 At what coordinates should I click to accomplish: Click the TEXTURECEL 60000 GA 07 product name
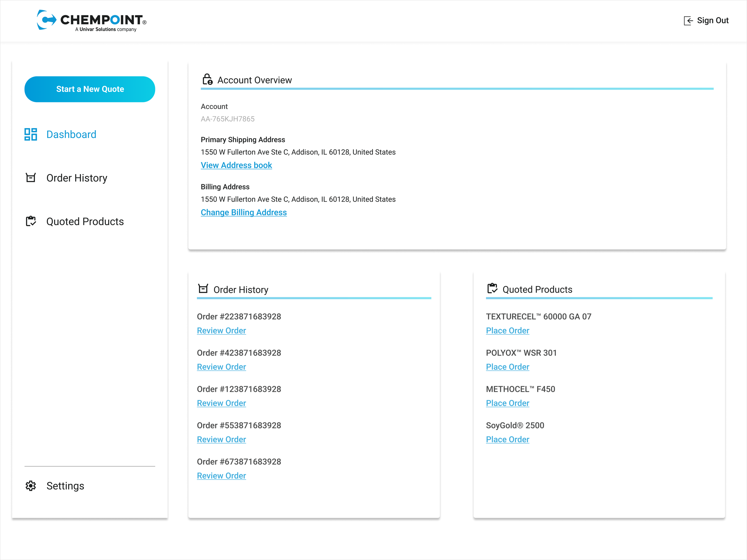[x=539, y=317]
